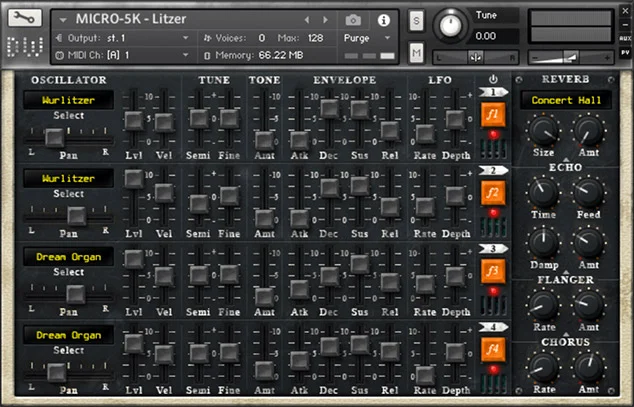Click the oscillator 3 envelope Sus fader
Viewport: 634px width, 407px height.
360,264
